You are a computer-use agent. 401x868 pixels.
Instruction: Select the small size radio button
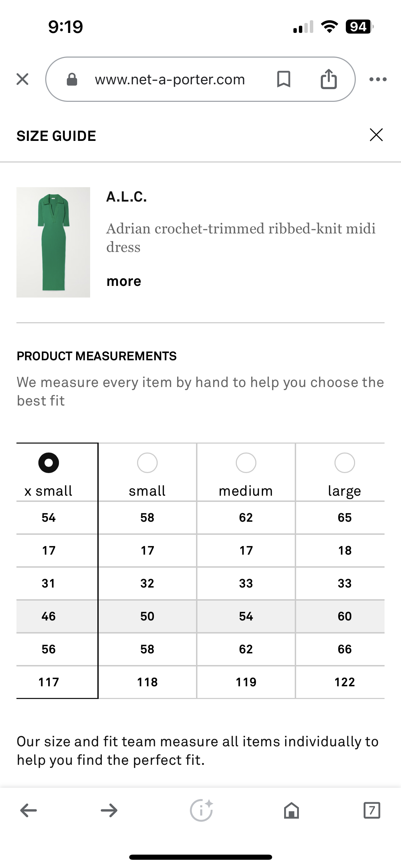click(147, 462)
